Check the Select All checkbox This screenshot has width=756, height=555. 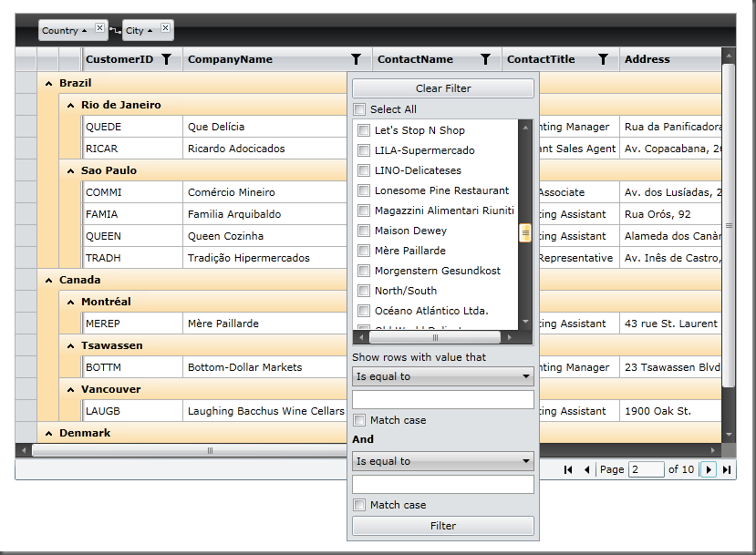pos(359,109)
